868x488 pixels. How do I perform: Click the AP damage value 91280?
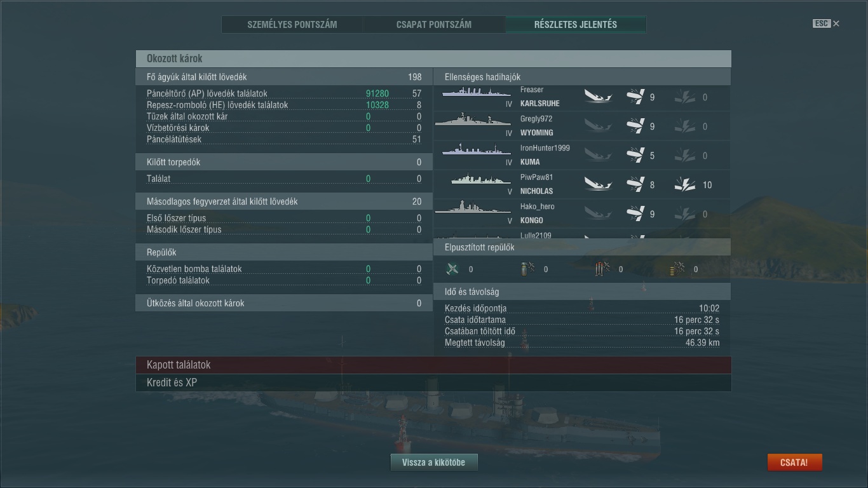[377, 93]
